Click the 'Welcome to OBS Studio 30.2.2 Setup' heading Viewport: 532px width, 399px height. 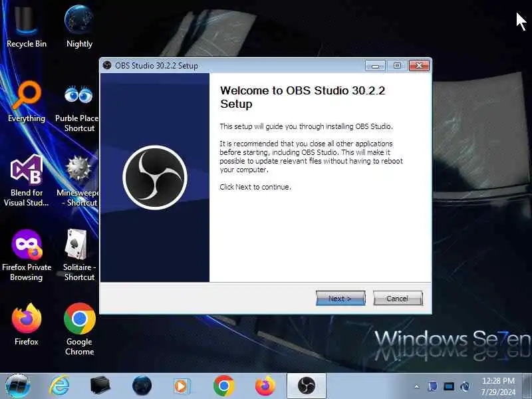pos(303,97)
